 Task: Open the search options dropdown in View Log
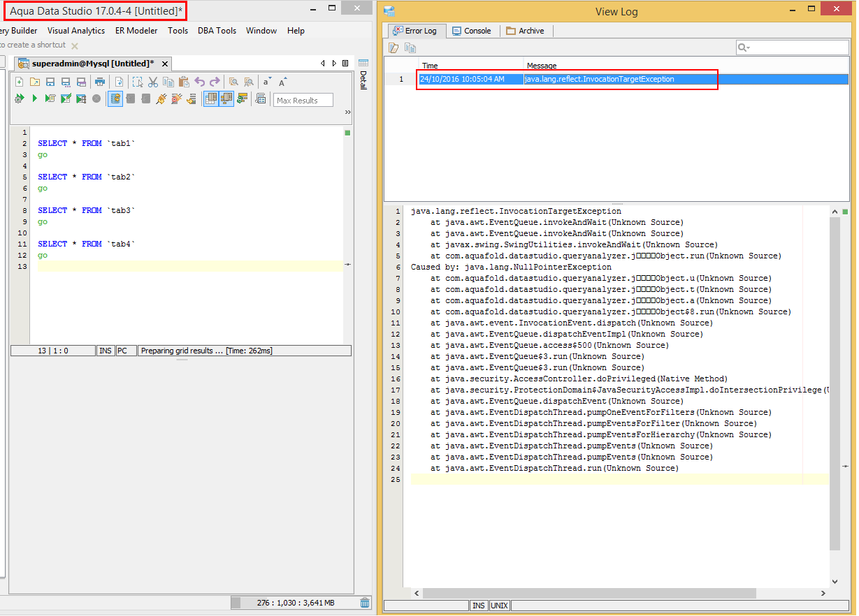pos(744,47)
